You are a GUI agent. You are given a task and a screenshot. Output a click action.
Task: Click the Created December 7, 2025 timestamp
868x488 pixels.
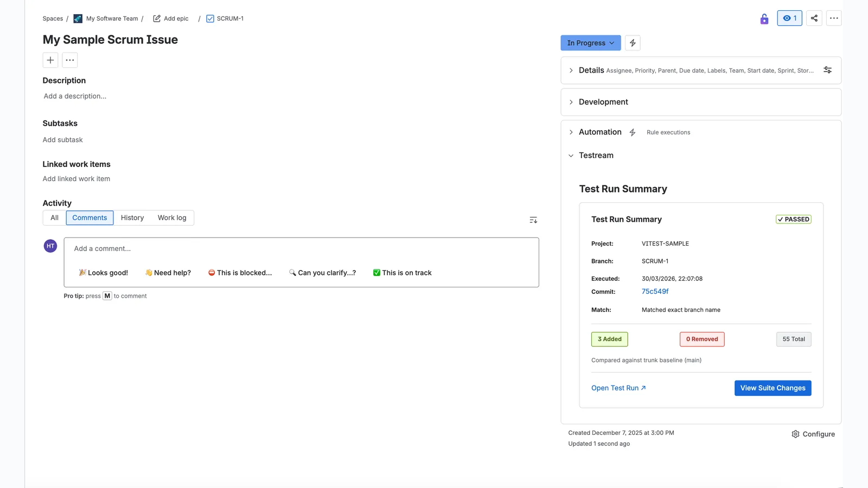tap(621, 433)
